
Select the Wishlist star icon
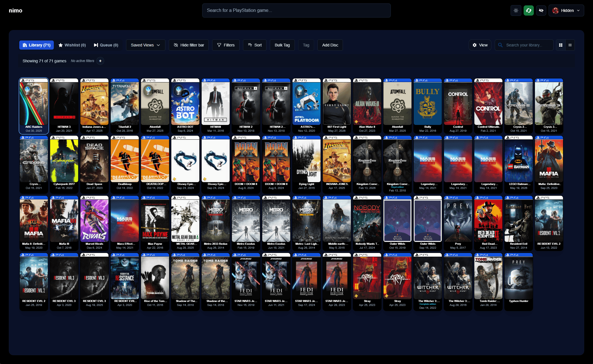click(x=61, y=45)
